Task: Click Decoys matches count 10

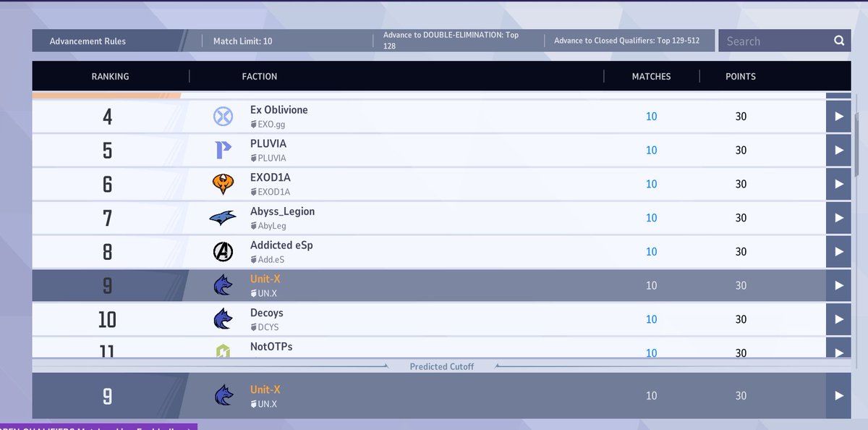Action: tap(652, 319)
